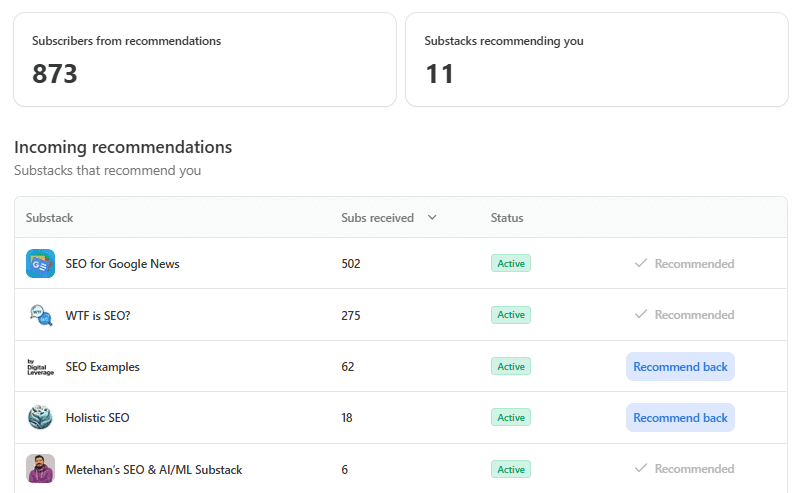Click the Status column header
This screenshot has width=792, height=493.
507,218
